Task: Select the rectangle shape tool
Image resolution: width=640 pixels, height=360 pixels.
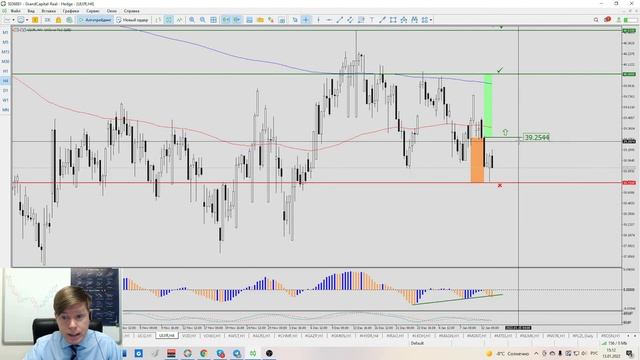Action: [x=393, y=20]
